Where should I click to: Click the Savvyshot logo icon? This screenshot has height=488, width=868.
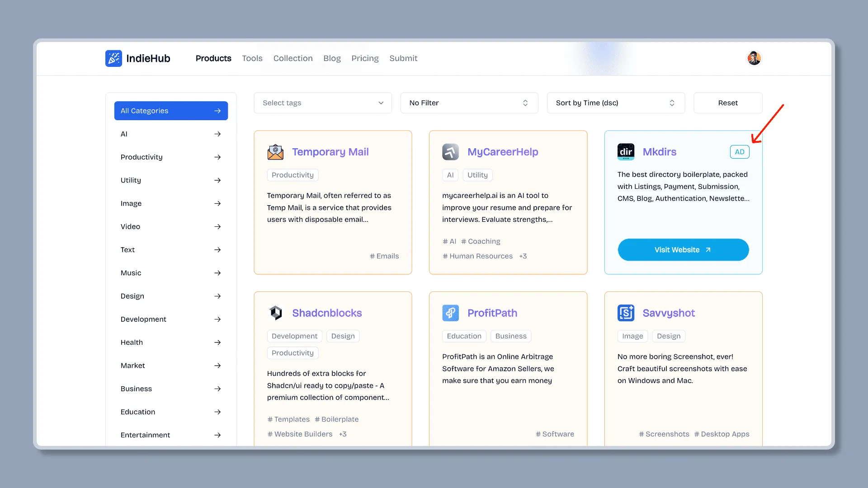(626, 313)
